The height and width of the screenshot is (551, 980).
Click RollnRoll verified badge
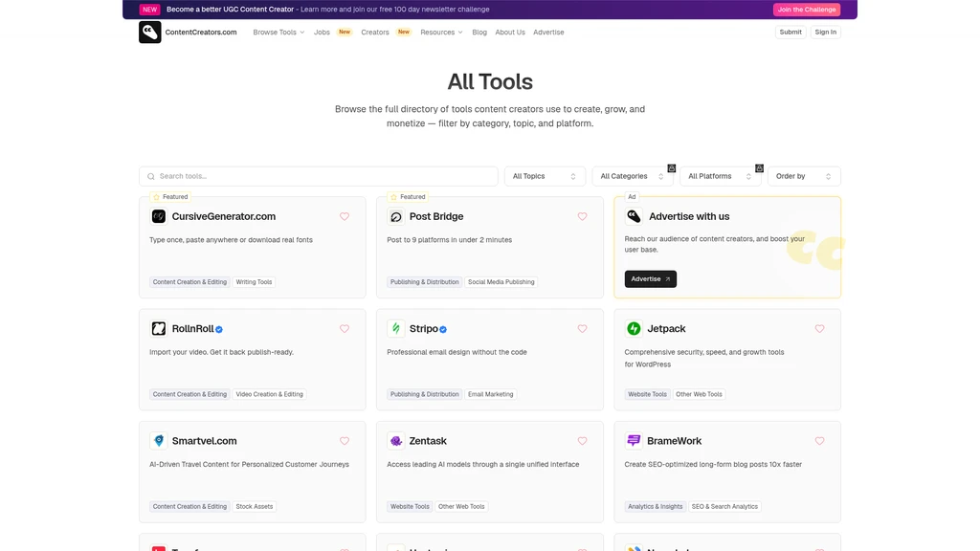tap(219, 329)
